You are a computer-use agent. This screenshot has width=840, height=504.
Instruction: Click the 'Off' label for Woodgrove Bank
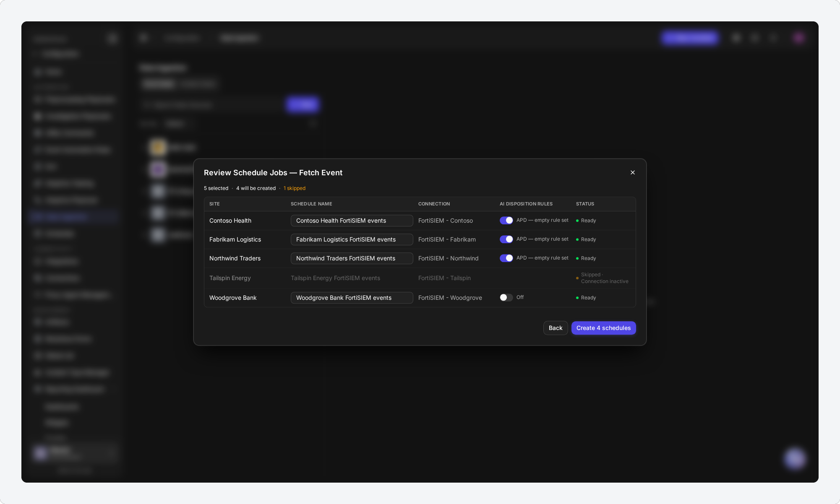(x=520, y=297)
